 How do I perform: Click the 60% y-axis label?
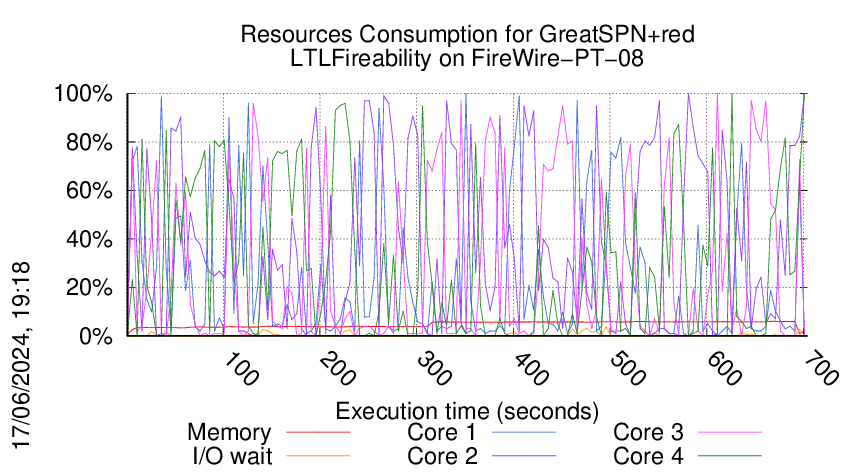[x=90, y=191]
